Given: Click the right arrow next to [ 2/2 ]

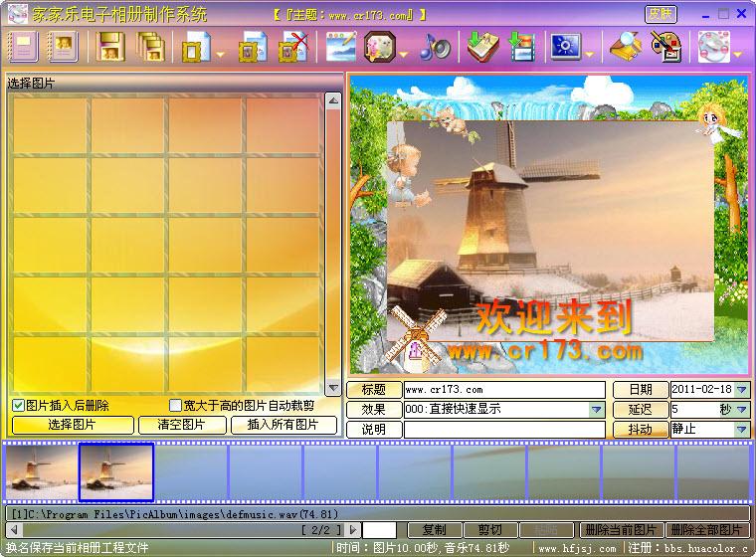Looking at the screenshot, I should [353, 530].
